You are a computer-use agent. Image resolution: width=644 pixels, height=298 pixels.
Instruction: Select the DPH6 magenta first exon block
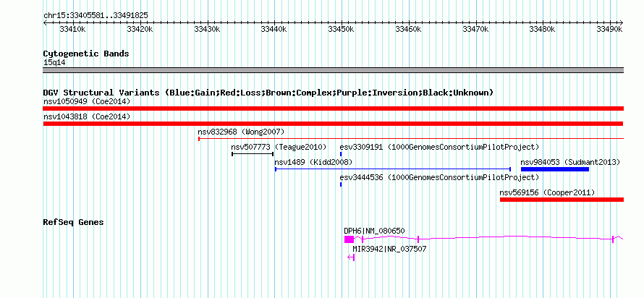click(349, 239)
